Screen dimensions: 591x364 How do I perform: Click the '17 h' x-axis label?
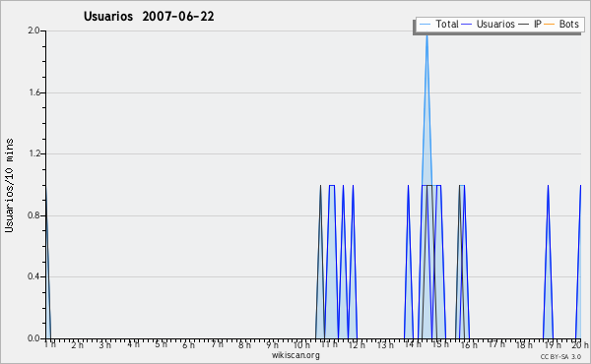[496, 344]
